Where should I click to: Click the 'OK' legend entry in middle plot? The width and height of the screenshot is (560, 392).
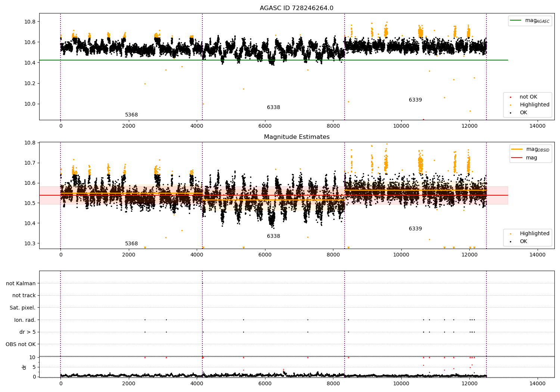tap(523, 241)
